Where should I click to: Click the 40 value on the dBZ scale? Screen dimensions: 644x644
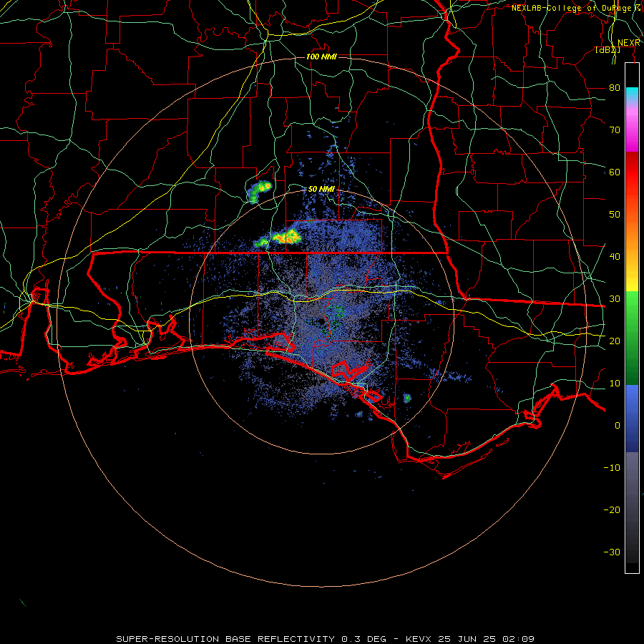(615, 256)
